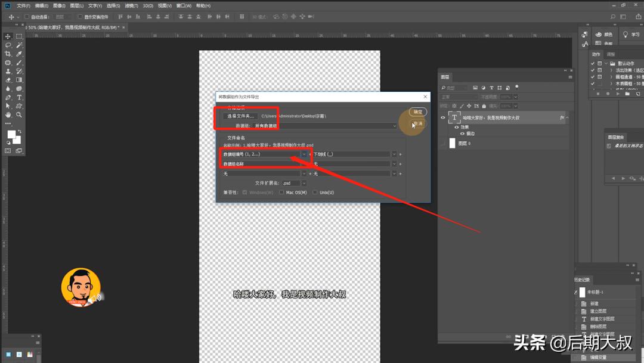The image size is (644, 363).
Task: Click the 确定 button in export dialog
Action: 418,112
